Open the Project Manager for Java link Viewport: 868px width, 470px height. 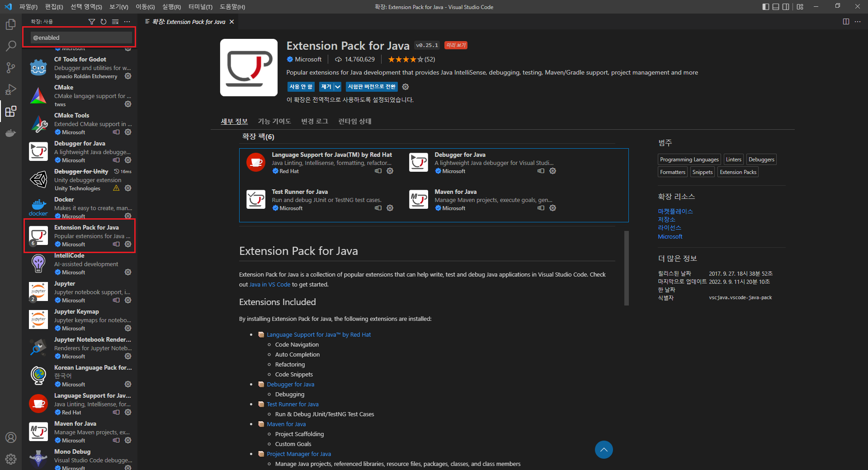click(x=299, y=454)
